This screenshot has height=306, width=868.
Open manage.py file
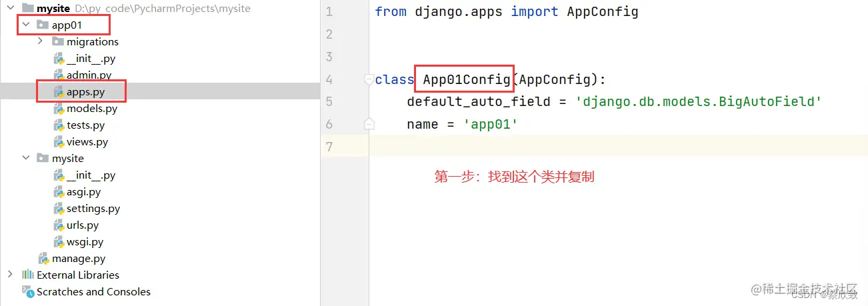point(79,259)
